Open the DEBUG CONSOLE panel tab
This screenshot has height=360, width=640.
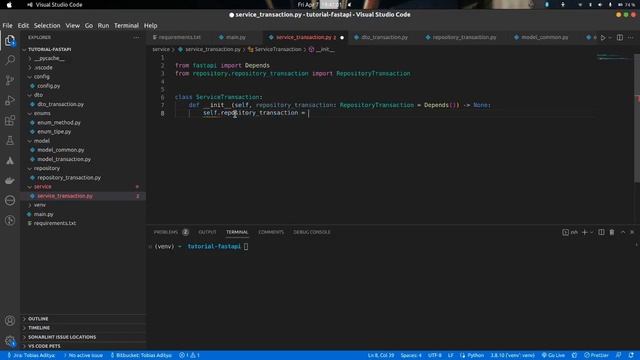tap(312, 232)
